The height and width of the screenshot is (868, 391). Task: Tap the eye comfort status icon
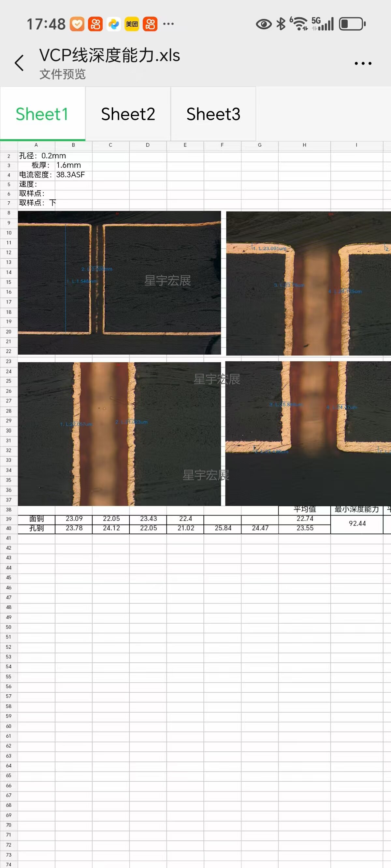click(x=264, y=24)
